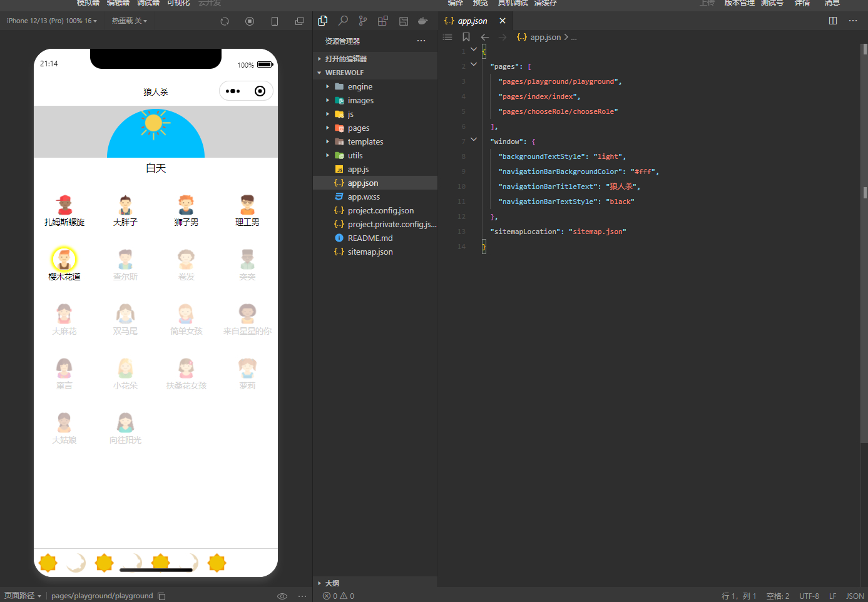The height and width of the screenshot is (602, 868).
Task: Navigate forward with the right arrow
Action: [503, 37]
